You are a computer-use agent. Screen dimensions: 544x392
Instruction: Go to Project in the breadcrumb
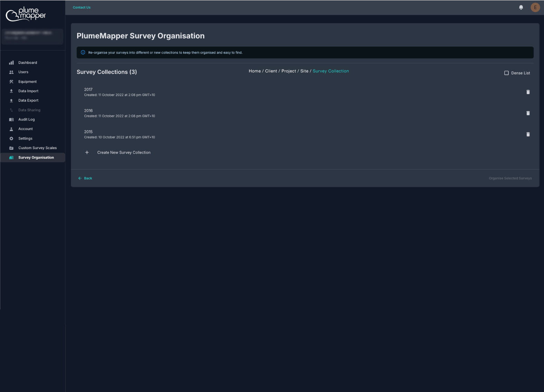tap(289, 71)
